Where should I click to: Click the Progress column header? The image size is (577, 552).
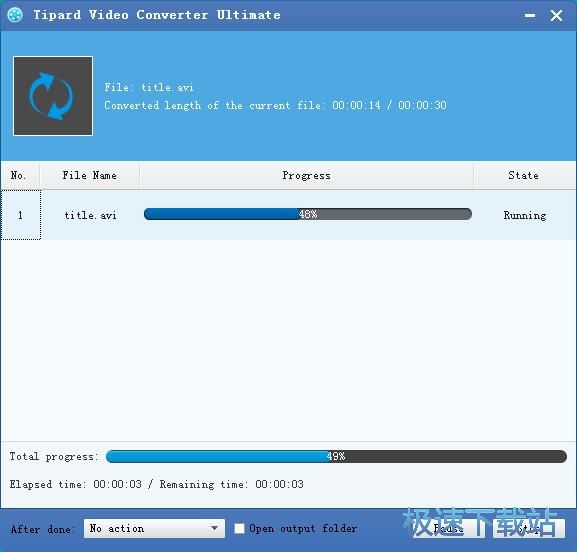306,176
